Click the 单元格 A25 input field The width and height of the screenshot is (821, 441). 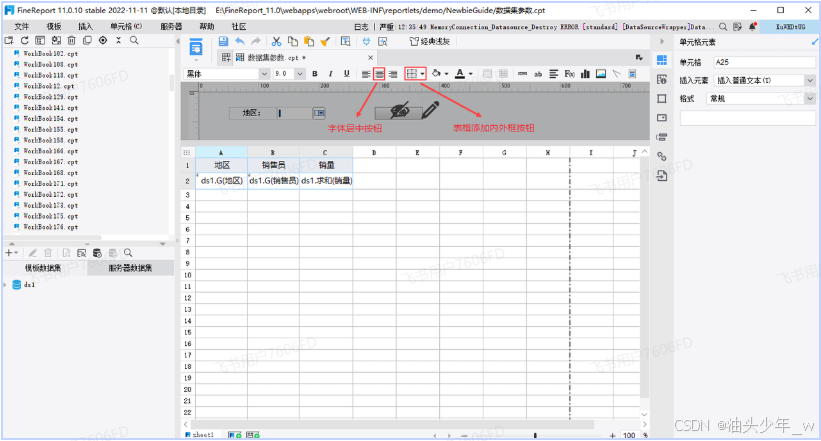(x=764, y=62)
